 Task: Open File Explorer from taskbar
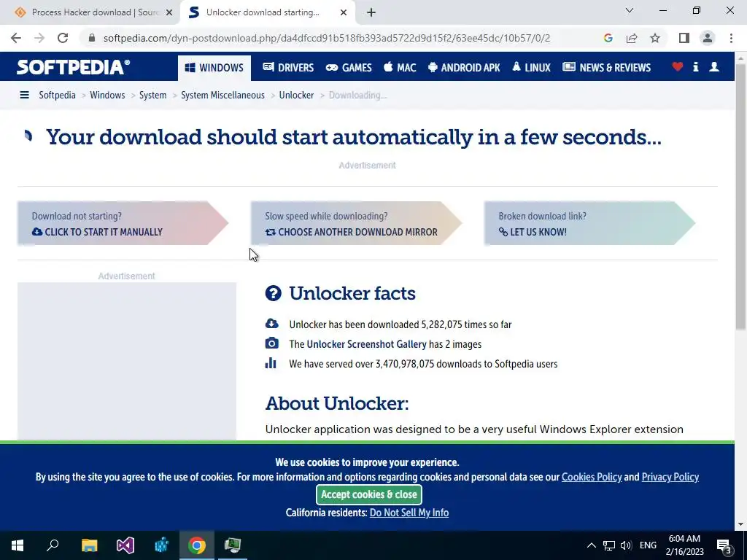[x=89, y=545]
